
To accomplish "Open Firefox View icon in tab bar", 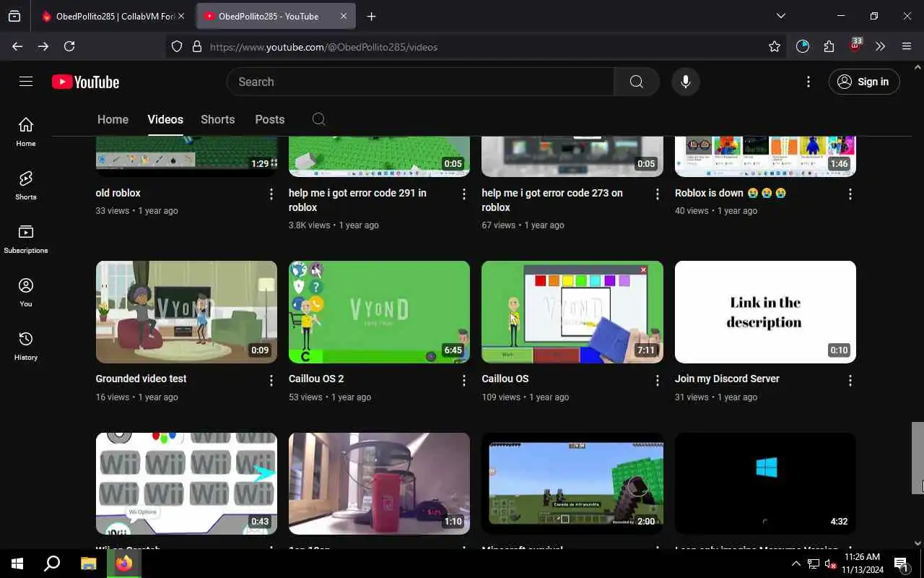I will pyautogui.click(x=14, y=16).
